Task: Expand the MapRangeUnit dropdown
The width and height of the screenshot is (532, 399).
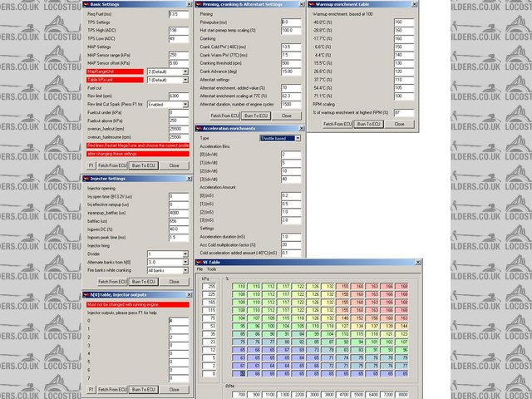Action: coord(185,71)
